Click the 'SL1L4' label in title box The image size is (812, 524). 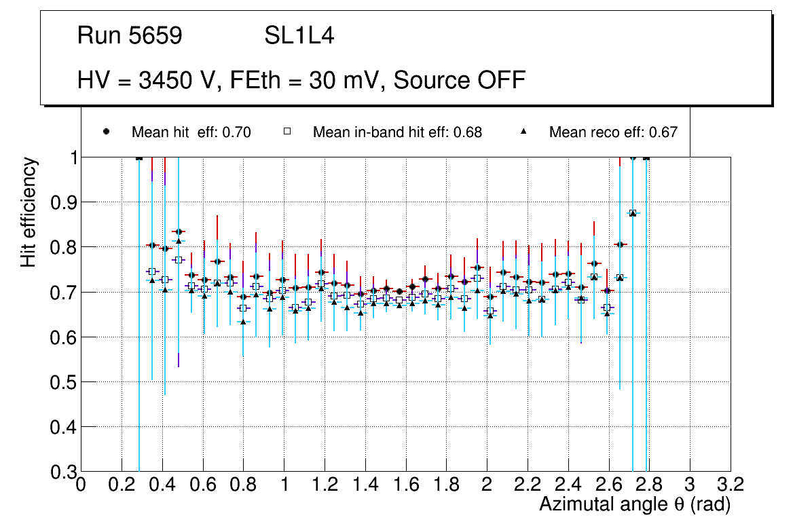(x=299, y=36)
